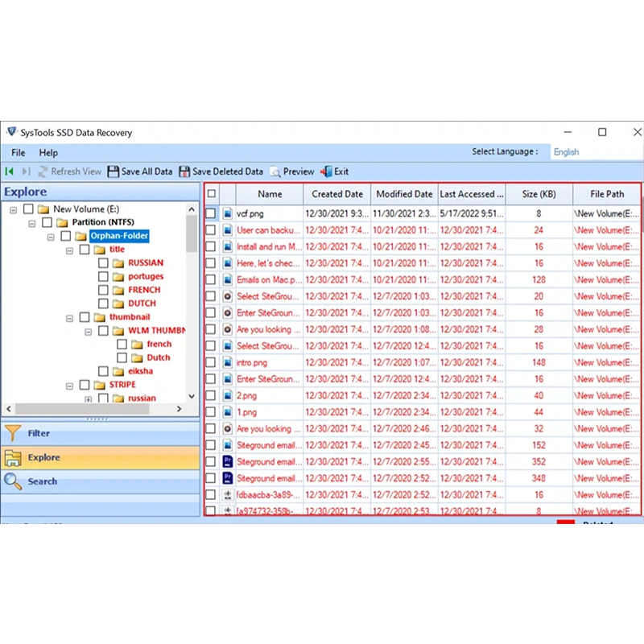Sort by Created Date column header

337,194
